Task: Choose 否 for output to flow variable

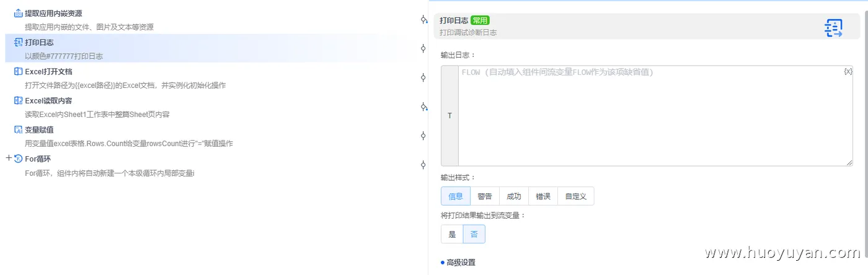Action: click(x=474, y=234)
